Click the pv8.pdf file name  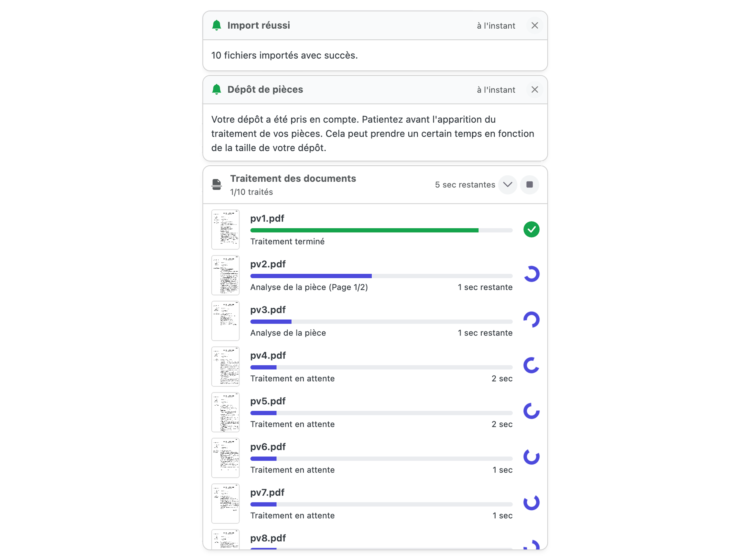268,538
